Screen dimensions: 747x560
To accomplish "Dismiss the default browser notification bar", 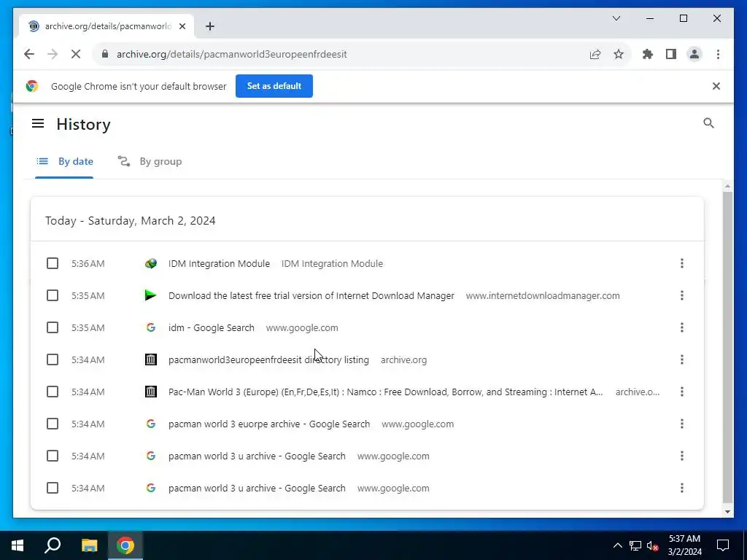I will tap(716, 86).
